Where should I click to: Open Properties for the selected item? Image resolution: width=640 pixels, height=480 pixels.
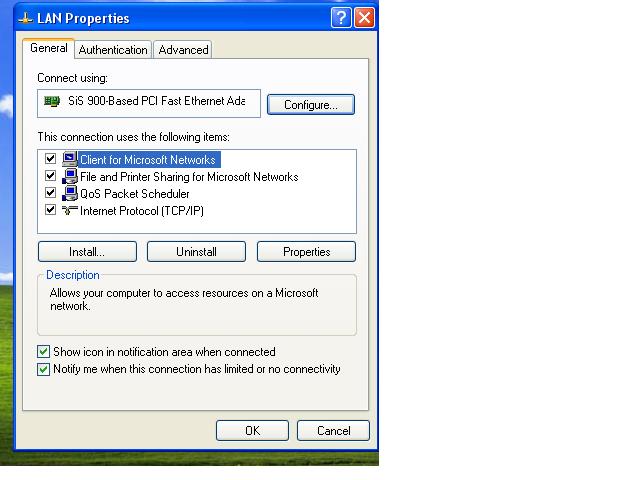click(x=307, y=252)
